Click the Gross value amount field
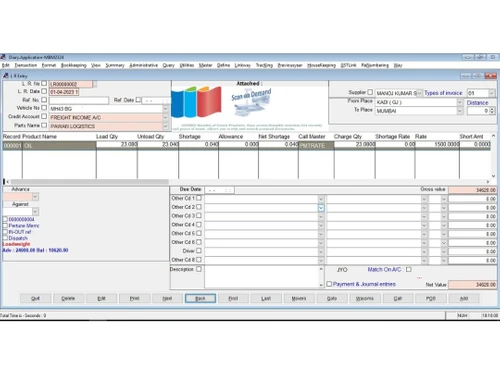500x375 pixels. [x=472, y=190]
